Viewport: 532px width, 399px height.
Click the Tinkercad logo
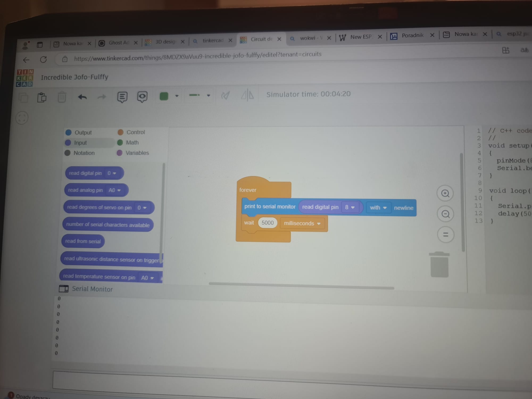click(25, 78)
